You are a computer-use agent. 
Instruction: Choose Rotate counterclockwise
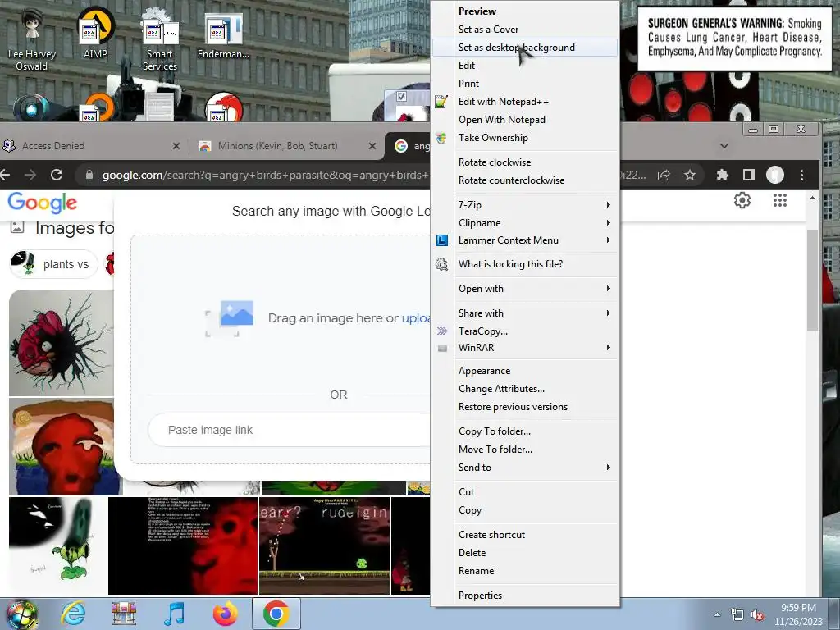click(x=524, y=180)
